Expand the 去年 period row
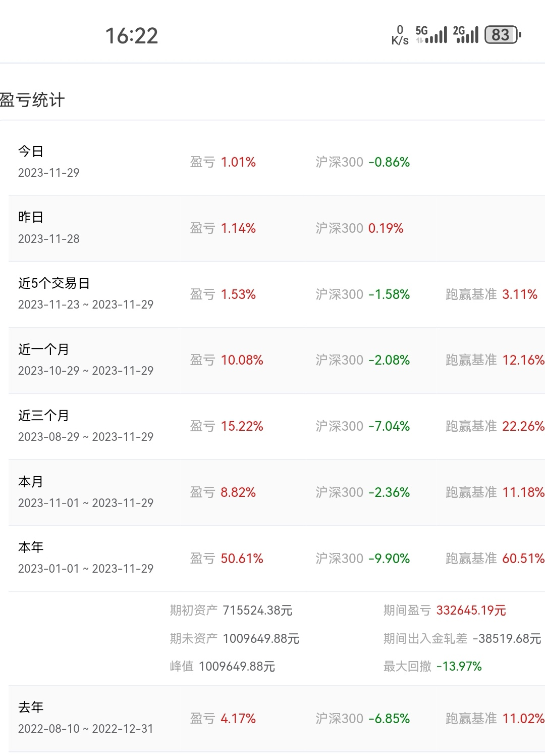The width and height of the screenshot is (545, 756). point(272,718)
